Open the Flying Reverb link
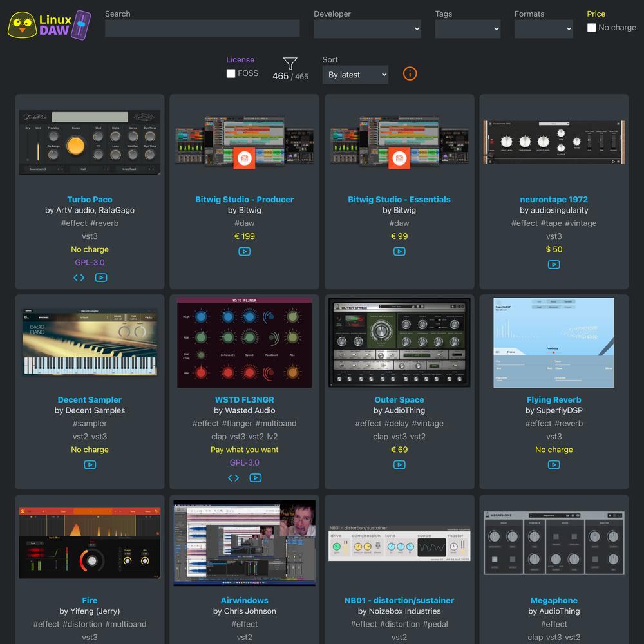Viewport: 644px width, 644px height. tap(554, 400)
